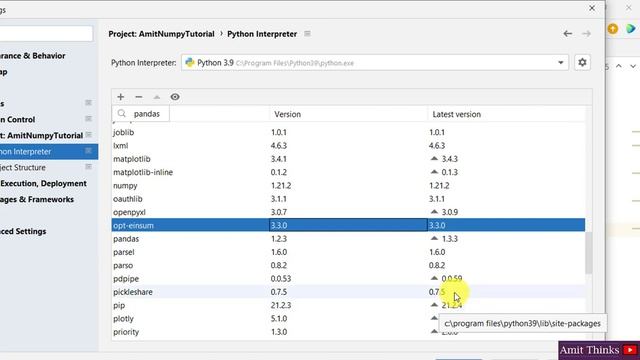Click the search magnifier icon
The image size is (640, 360).
[121, 113]
